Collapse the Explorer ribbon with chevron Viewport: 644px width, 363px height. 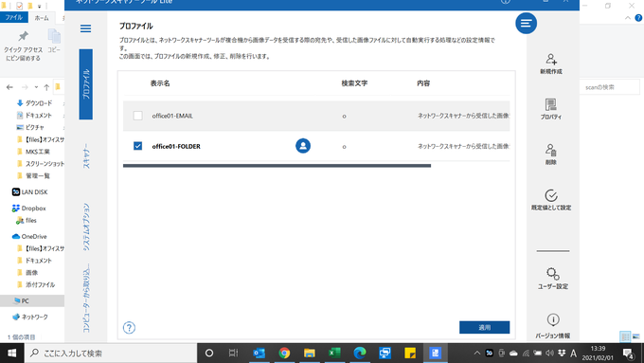point(628,18)
